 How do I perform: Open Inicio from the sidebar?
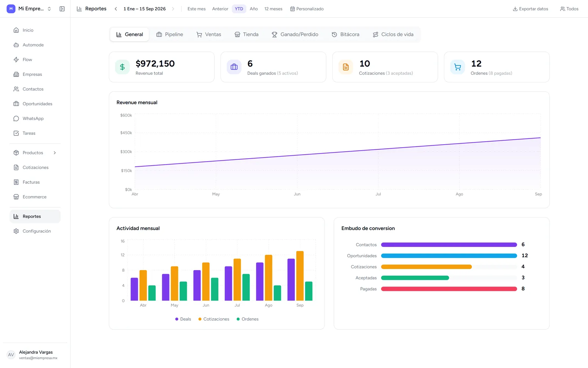pos(35,30)
